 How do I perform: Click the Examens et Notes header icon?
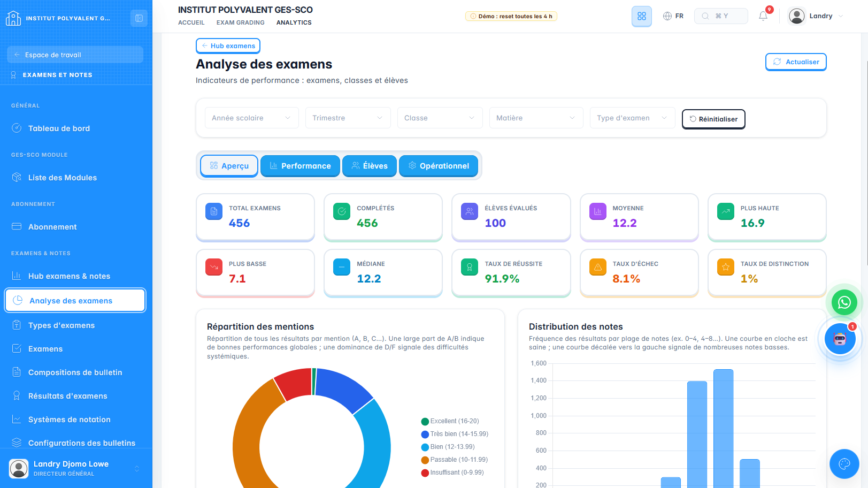[13, 75]
